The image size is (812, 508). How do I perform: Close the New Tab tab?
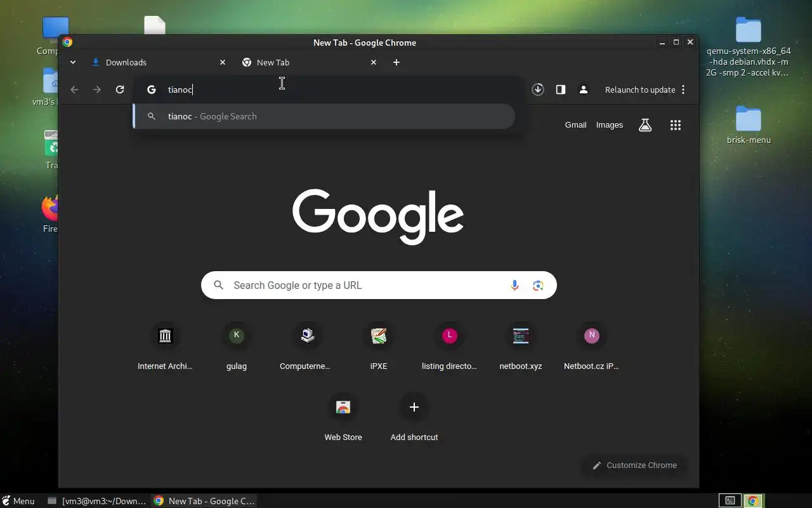pos(374,62)
